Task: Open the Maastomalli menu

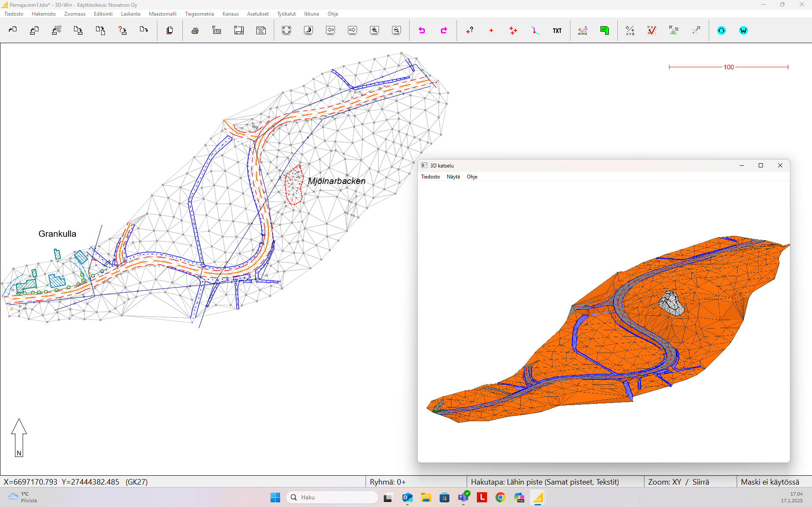Action: [x=162, y=14]
